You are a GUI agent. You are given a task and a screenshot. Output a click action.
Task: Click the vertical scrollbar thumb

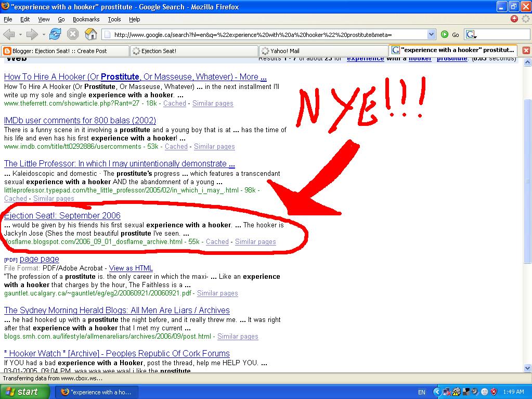pyautogui.click(x=527, y=181)
